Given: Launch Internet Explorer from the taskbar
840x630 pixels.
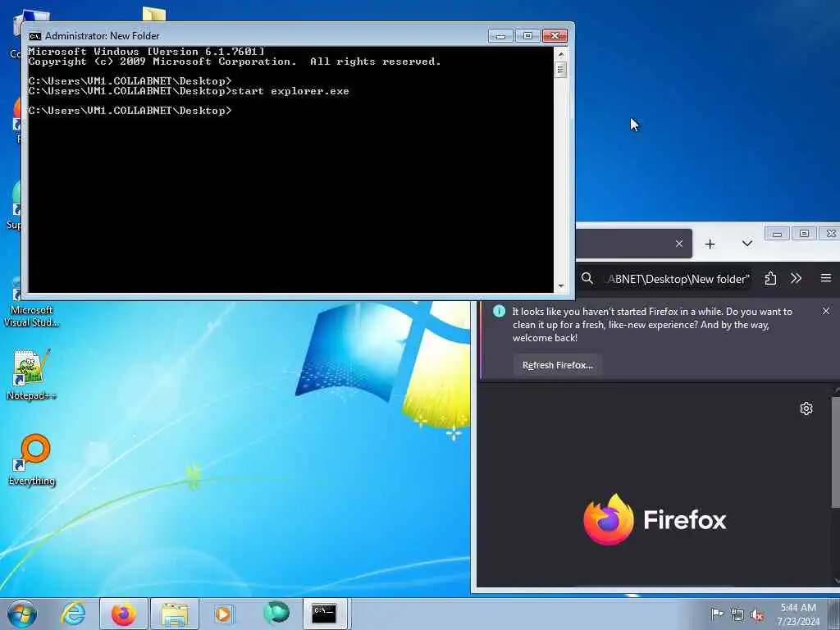Looking at the screenshot, I should tap(73, 614).
